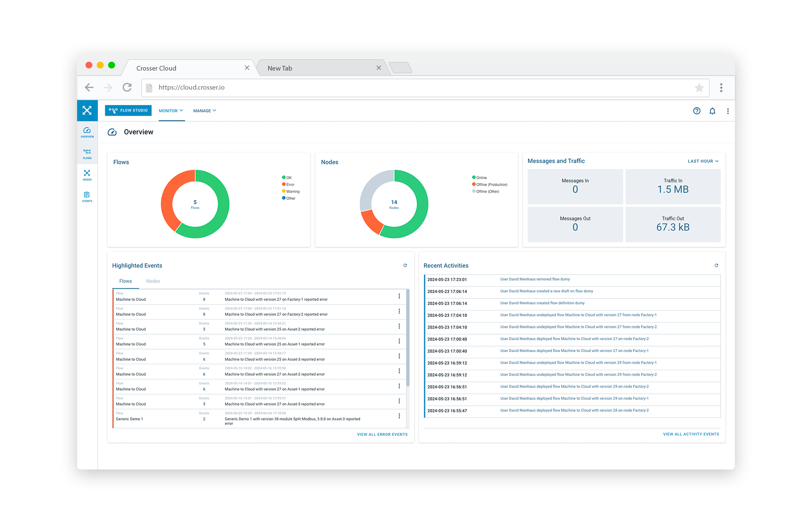Click View All Activity Events link
Screen dimensions: 812x524
point(691,434)
